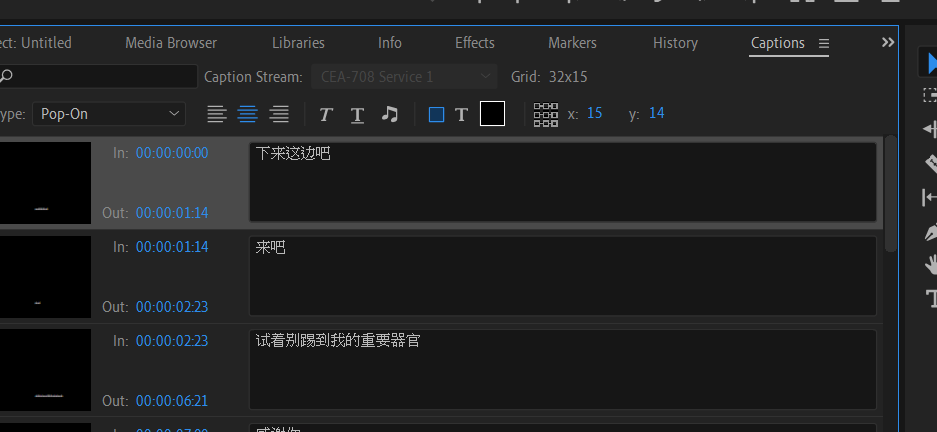Image resolution: width=937 pixels, height=432 pixels.
Task: Click the captions list vertical scrollbar
Action: pyautogui.click(x=890, y=194)
